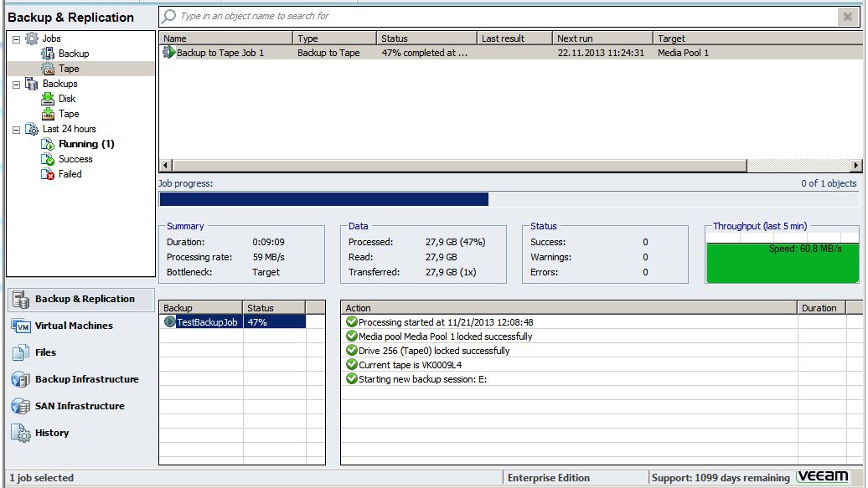This screenshot has width=868, height=488.
Task: Select the Backup to Tape Job 1 name
Action: [220, 53]
